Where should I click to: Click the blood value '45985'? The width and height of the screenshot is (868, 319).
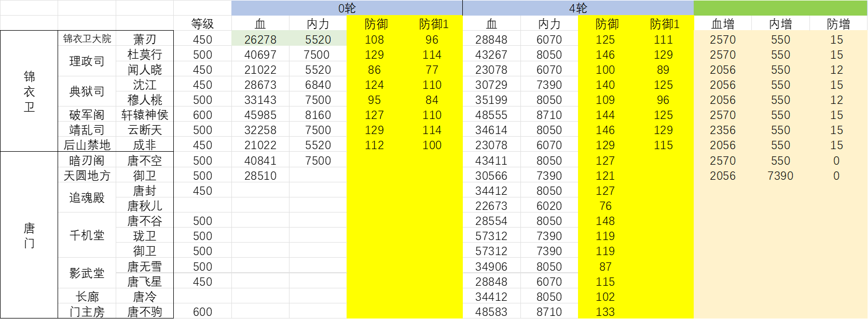[260, 115]
